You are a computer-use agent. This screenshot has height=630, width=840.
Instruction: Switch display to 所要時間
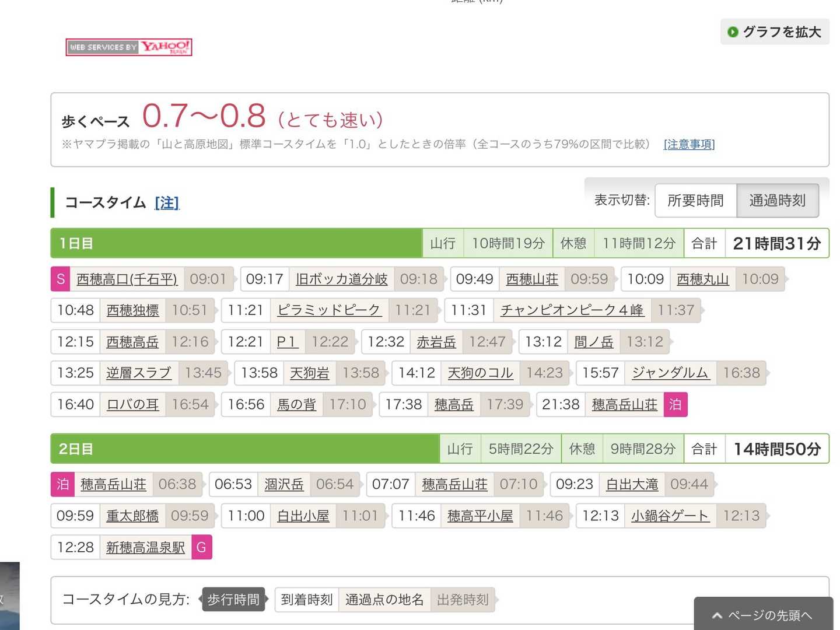695,201
